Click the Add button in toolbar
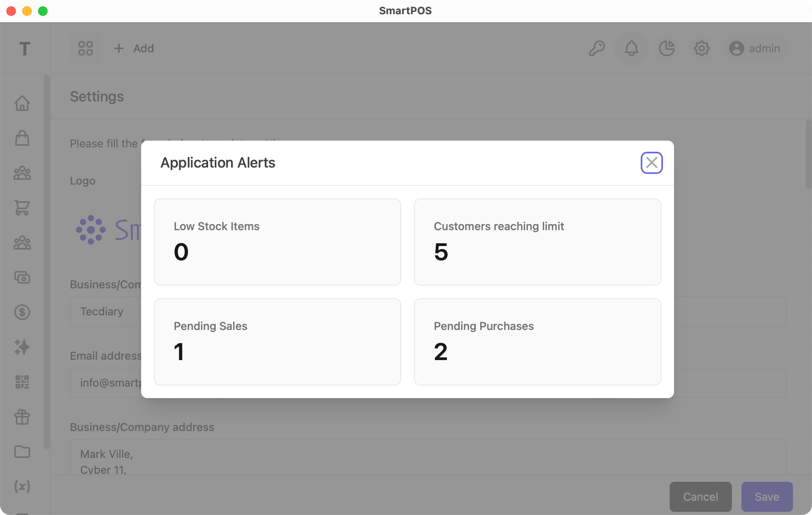This screenshot has width=812, height=515. click(134, 48)
